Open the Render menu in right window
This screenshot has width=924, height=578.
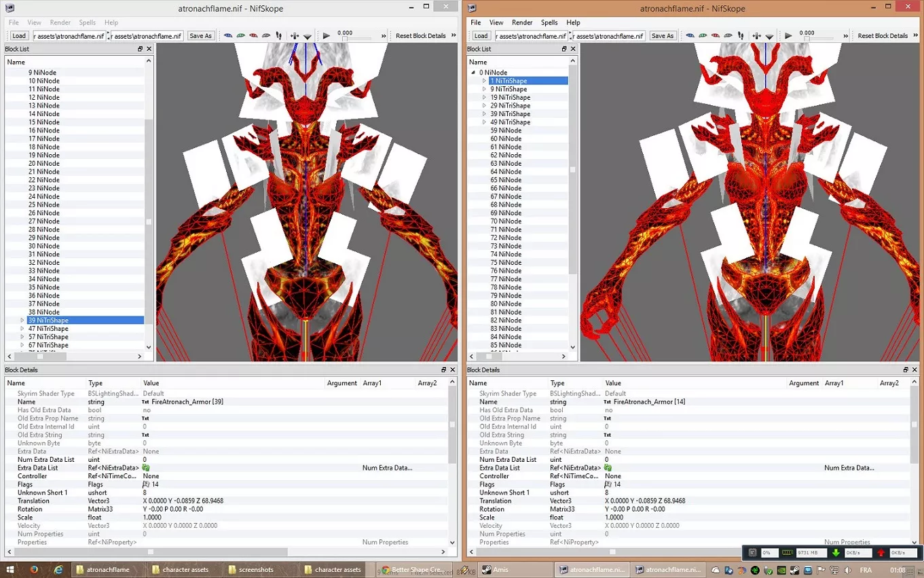click(522, 22)
